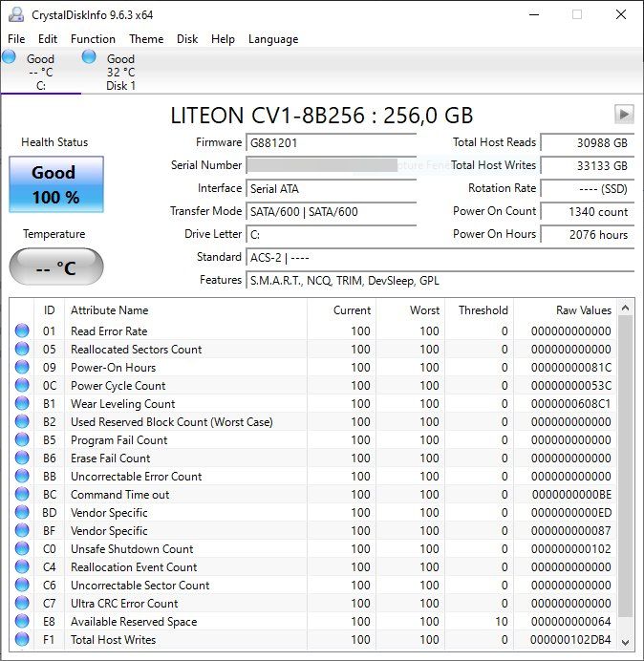This screenshot has width=644, height=661.
Task: Click the Serial Number field
Action: tap(331, 165)
